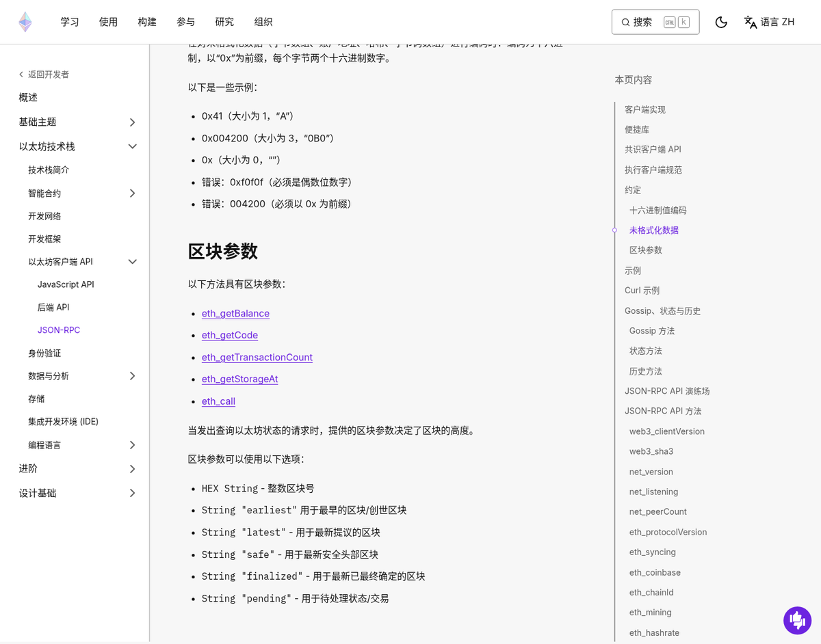Jump to net_version in contents

[x=651, y=472]
